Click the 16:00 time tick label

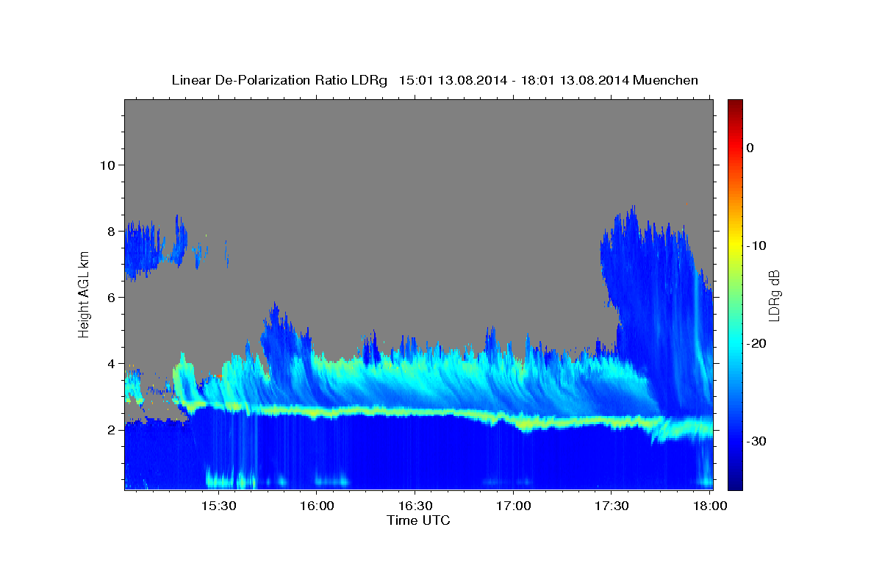coord(317,506)
